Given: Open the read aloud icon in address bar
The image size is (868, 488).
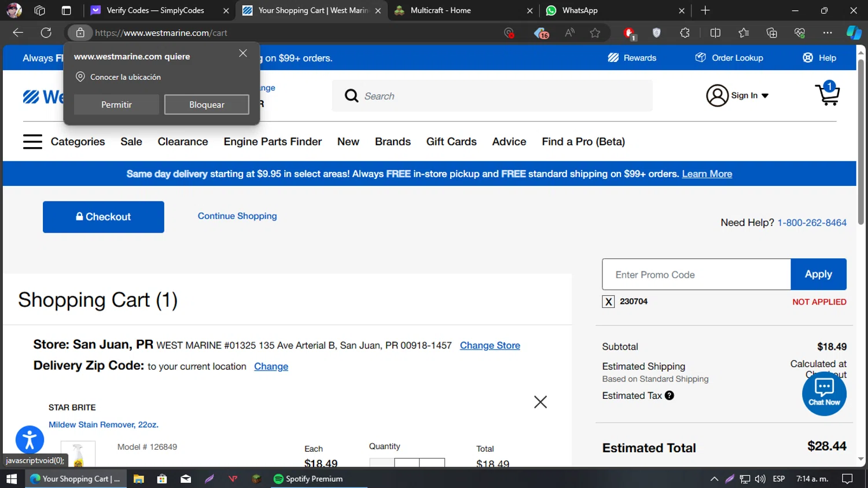Looking at the screenshot, I should (569, 33).
